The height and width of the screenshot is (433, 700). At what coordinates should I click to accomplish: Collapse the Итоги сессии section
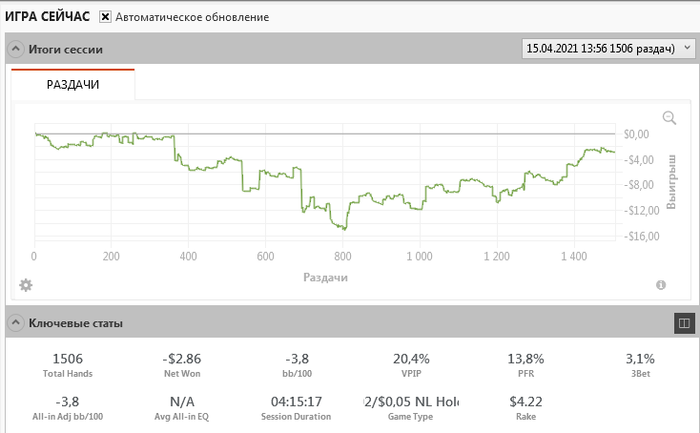pyautogui.click(x=16, y=49)
